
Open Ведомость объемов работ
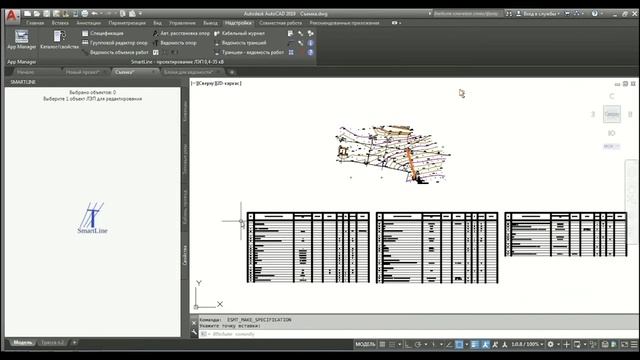(115, 52)
